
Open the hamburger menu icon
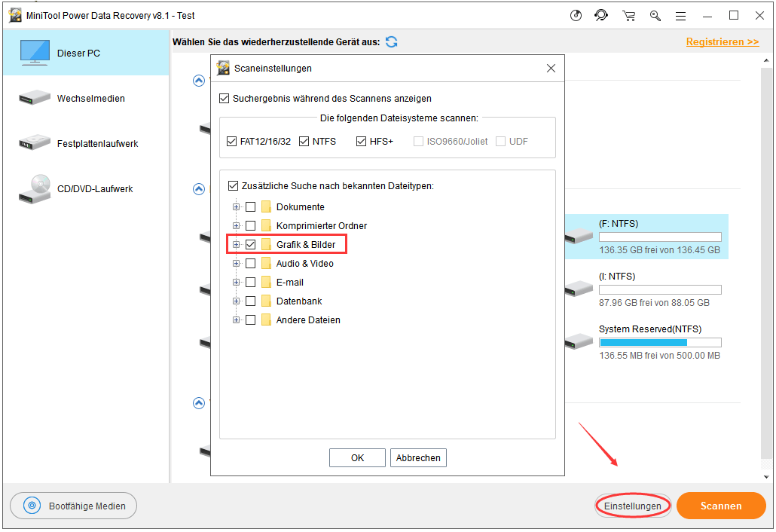point(680,16)
